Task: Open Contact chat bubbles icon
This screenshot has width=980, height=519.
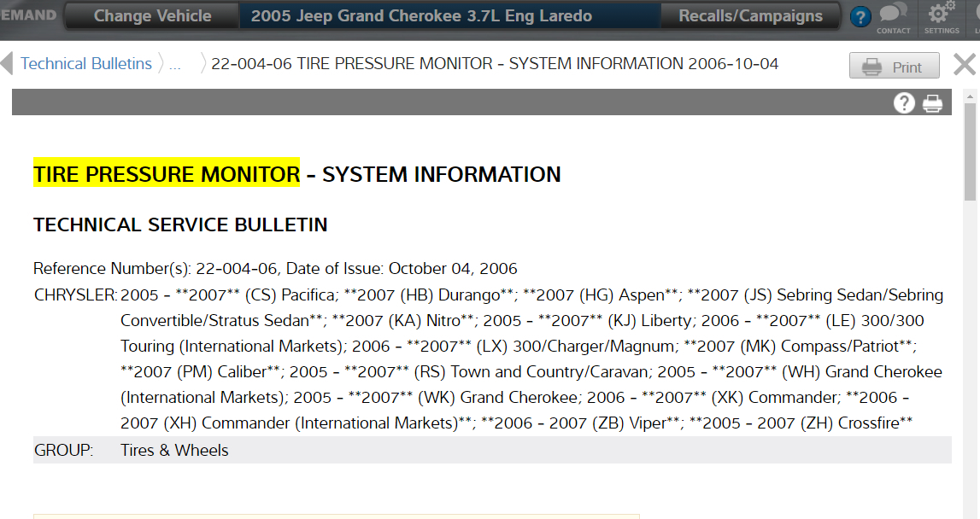Action: point(893,18)
